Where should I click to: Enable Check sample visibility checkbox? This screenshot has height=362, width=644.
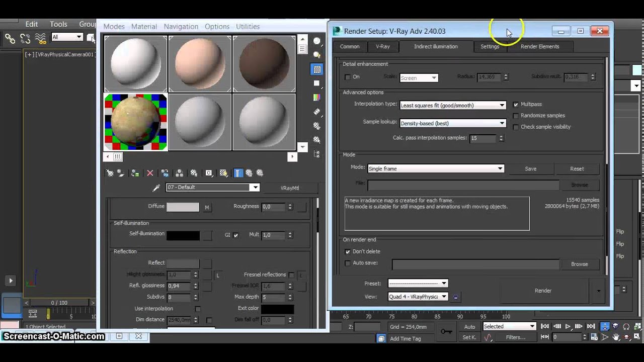516,127
